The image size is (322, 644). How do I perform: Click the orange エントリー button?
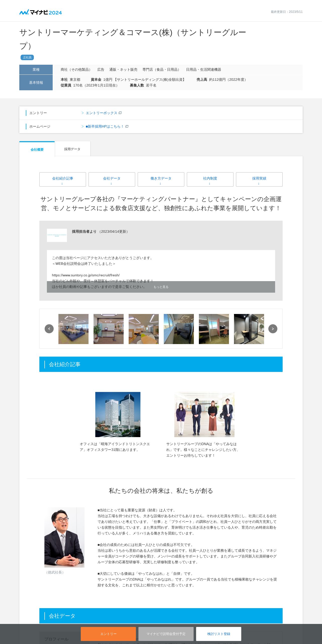[108, 634]
